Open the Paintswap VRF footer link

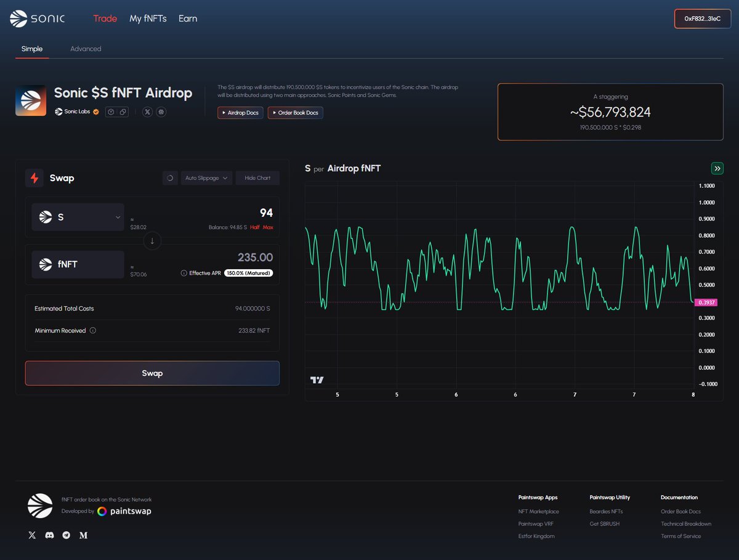coord(536,524)
